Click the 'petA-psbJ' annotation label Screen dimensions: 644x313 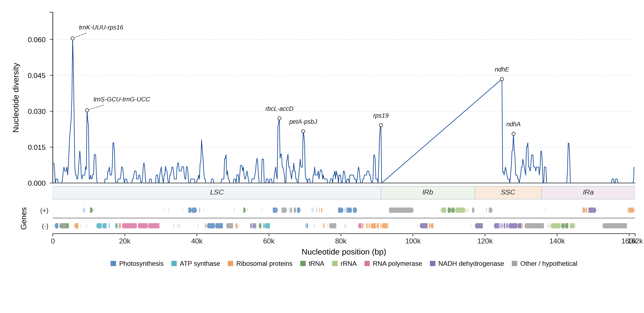[x=303, y=122]
